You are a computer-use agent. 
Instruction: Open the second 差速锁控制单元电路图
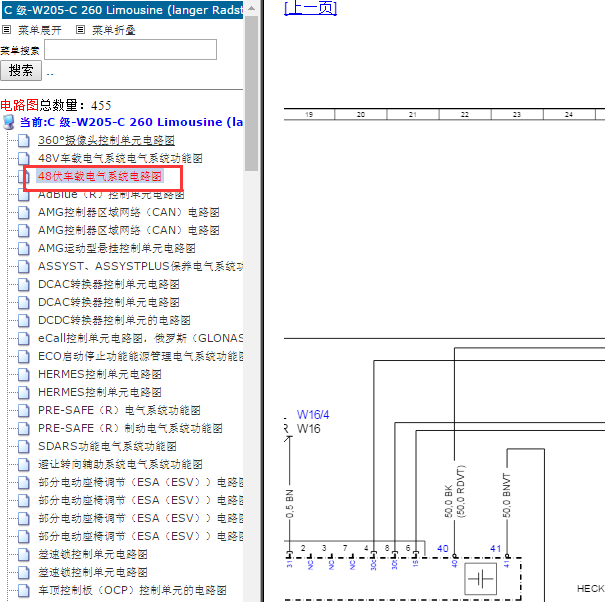click(x=93, y=572)
